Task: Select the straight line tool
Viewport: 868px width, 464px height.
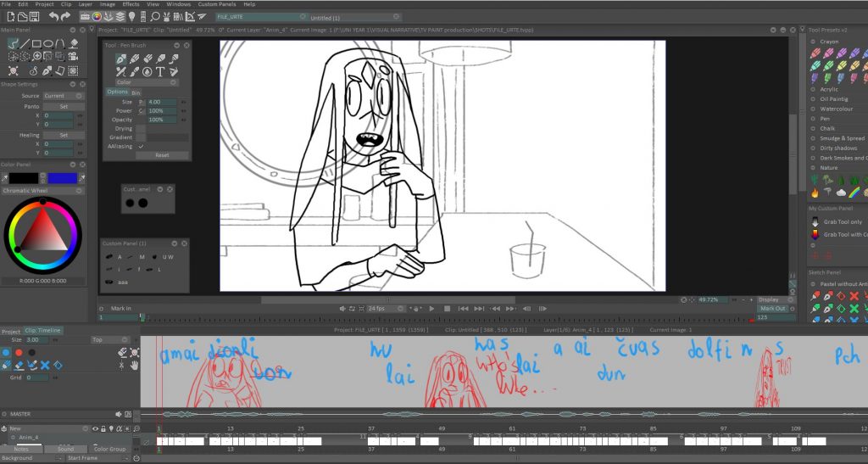Action: pyautogui.click(x=25, y=43)
